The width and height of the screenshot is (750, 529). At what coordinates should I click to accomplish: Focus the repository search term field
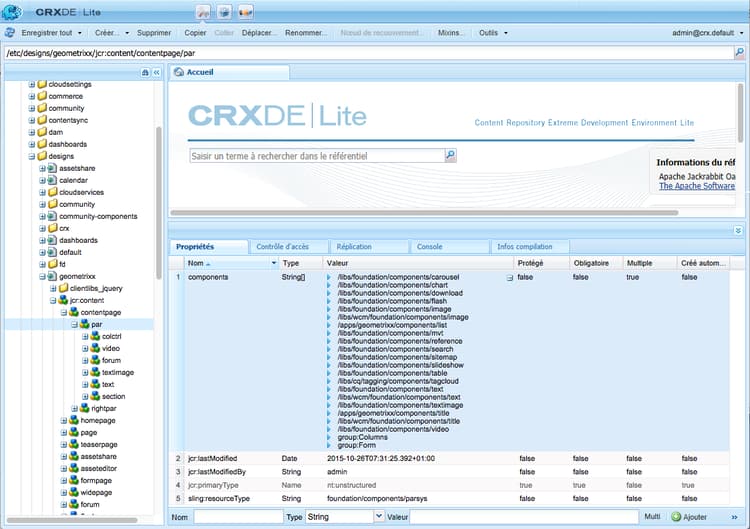point(317,155)
